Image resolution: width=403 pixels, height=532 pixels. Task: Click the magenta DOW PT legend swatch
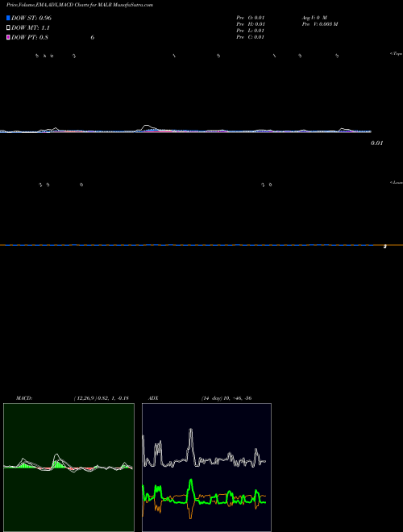coord(8,37)
